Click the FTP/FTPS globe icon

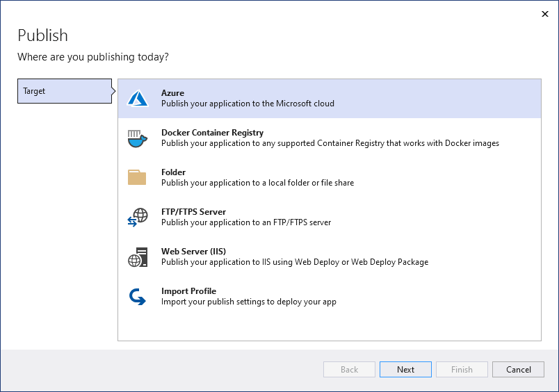coord(138,218)
